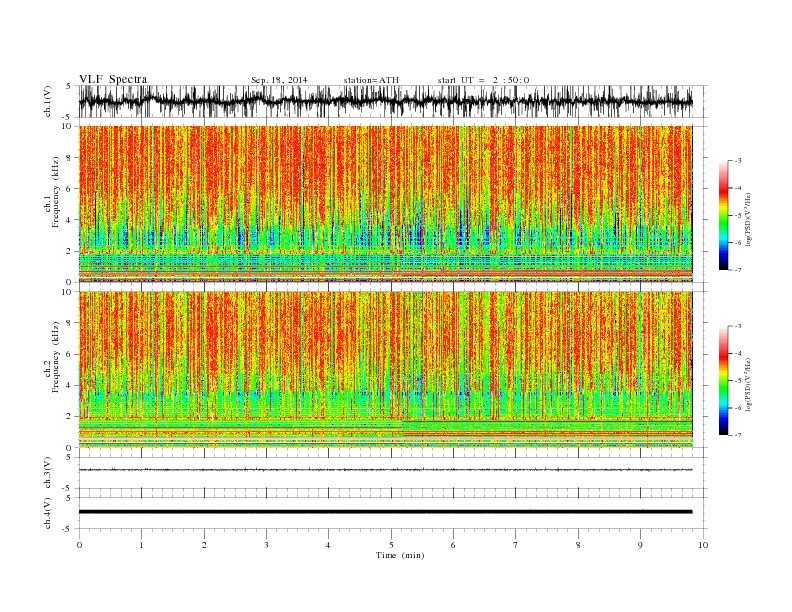Click the "ch.1(V)" waveform axis label
This screenshot has width=792, height=612.
(x=48, y=101)
